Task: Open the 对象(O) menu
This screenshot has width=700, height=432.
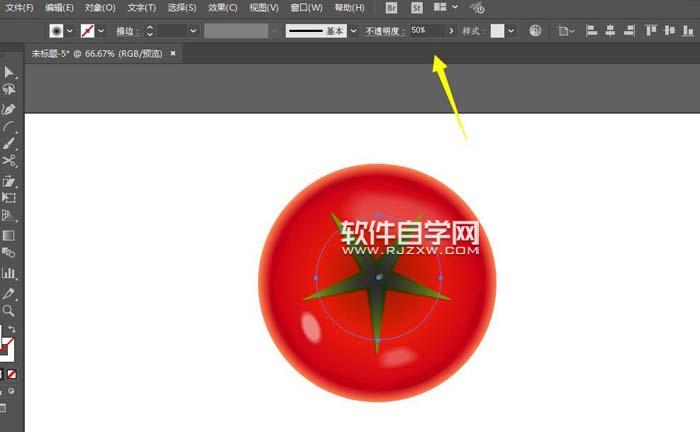Action: click(x=100, y=8)
